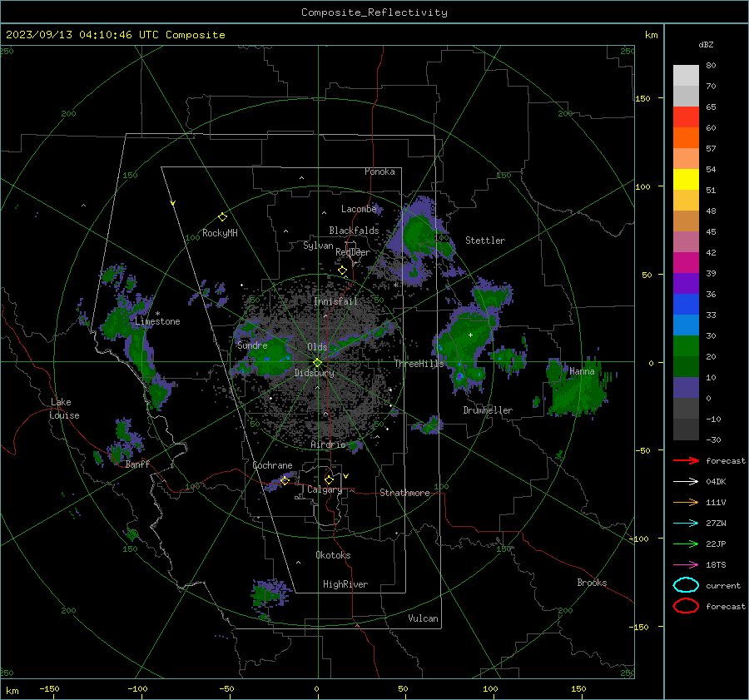749x700 pixels.
Task: Click the Airdrie city label
Action: tap(328, 444)
